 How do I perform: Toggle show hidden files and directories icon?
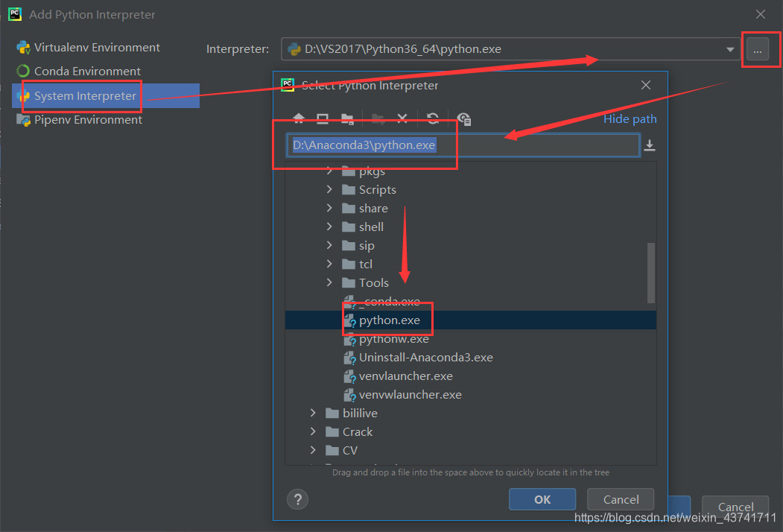[464, 118]
